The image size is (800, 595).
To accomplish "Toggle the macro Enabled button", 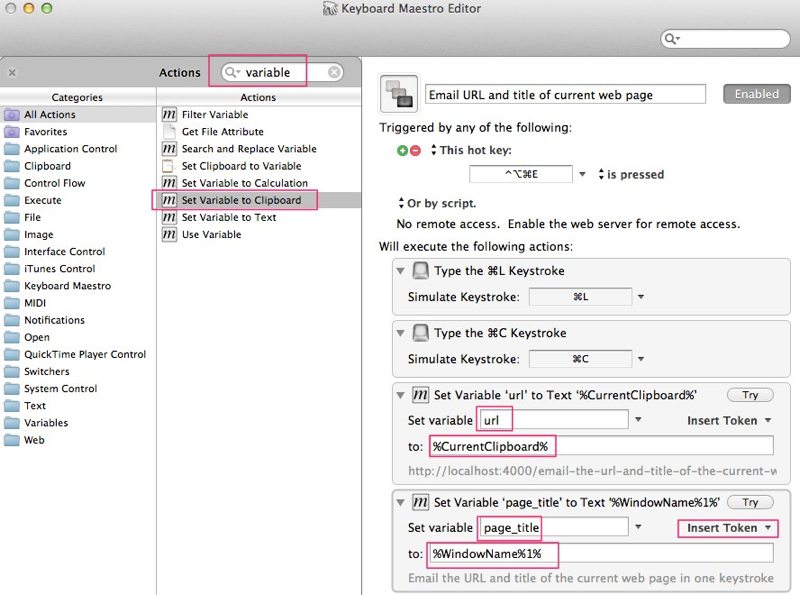I will pos(756,94).
